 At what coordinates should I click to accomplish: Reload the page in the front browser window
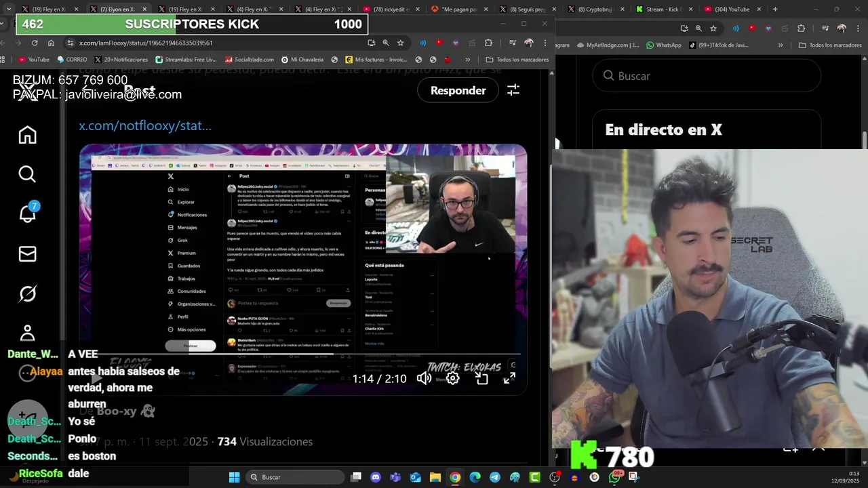pyautogui.click(x=35, y=43)
